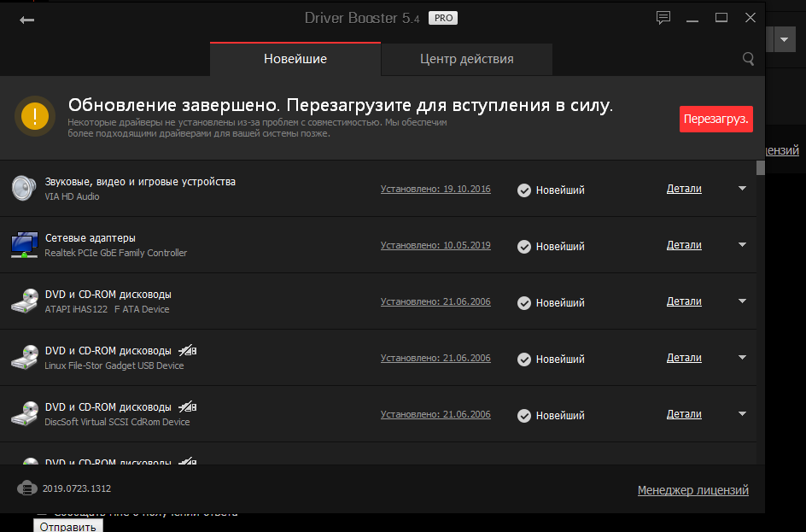Click the unplugged device icon beside Linux File-Stor row
Screen dimensions: 806x532
click(x=188, y=351)
